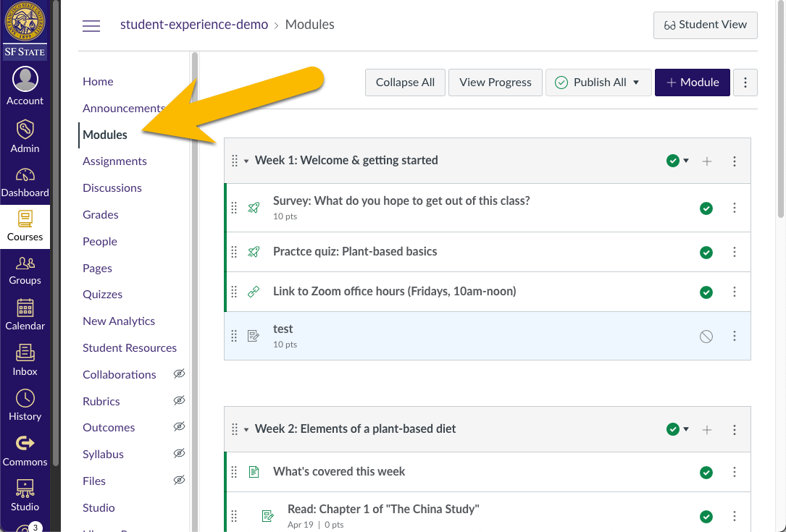The height and width of the screenshot is (532, 786).
Task: Collapse the Week 1 module
Action: pyautogui.click(x=246, y=161)
